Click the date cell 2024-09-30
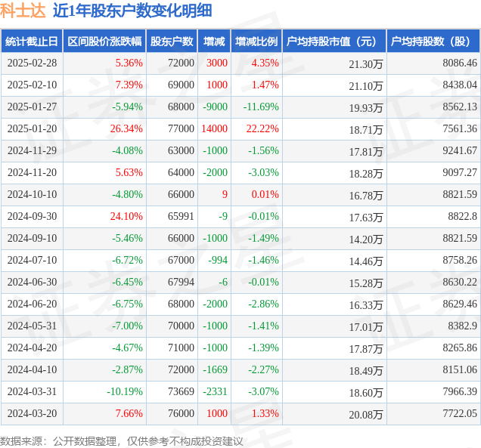This screenshot has height=448, width=481. click(x=32, y=216)
